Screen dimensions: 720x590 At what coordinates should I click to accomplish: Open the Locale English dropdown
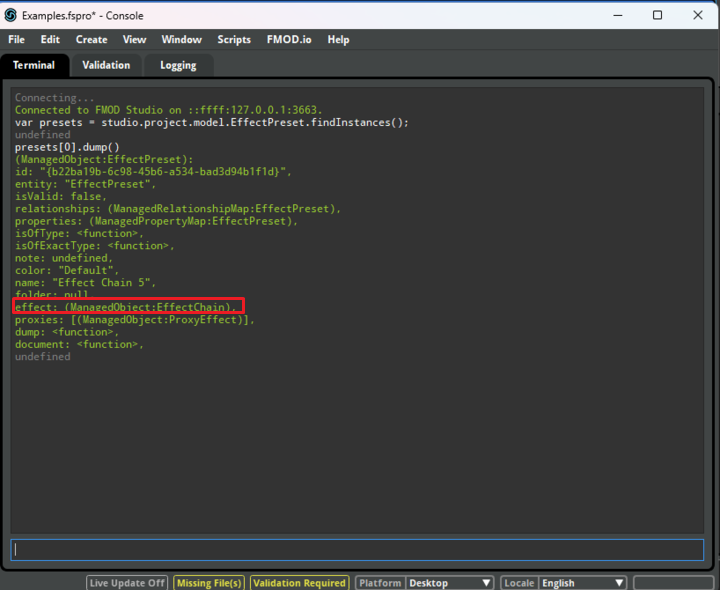582,583
